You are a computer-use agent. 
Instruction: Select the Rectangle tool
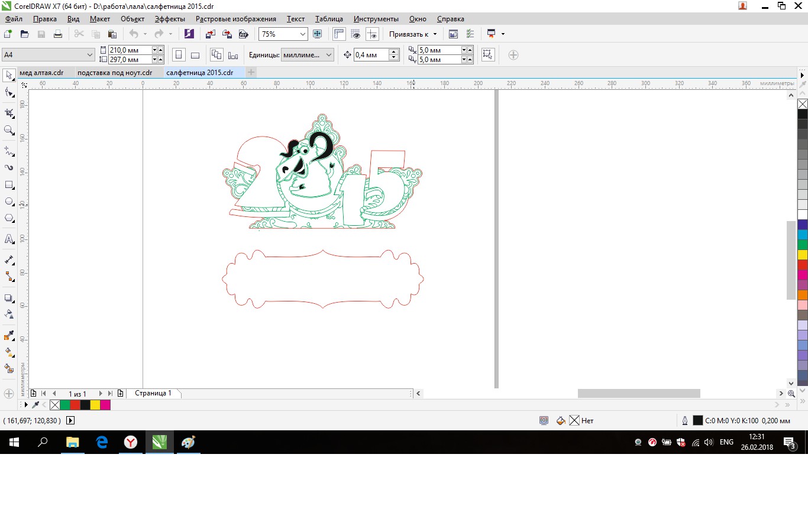[x=9, y=185]
